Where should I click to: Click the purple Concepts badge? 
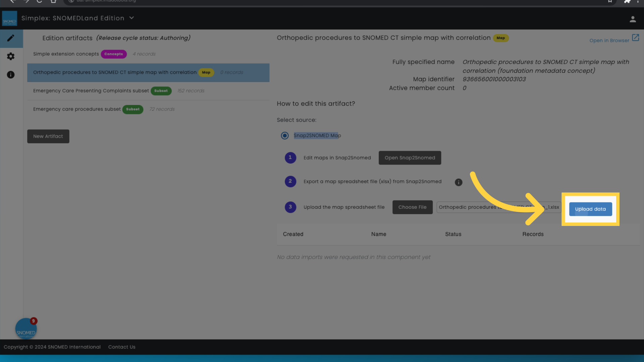click(x=114, y=54)
